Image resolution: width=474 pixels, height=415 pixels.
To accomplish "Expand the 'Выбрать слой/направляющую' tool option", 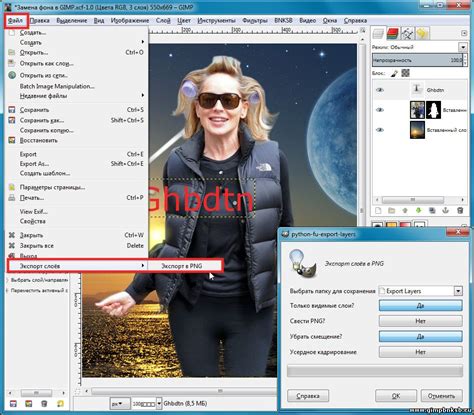I will pyautogui.click(x=8, y=280).
